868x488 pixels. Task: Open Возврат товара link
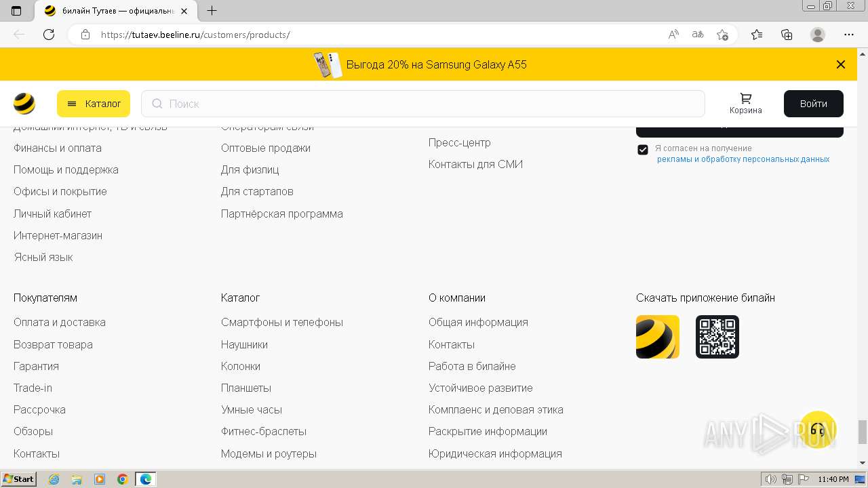click(53, 344)
